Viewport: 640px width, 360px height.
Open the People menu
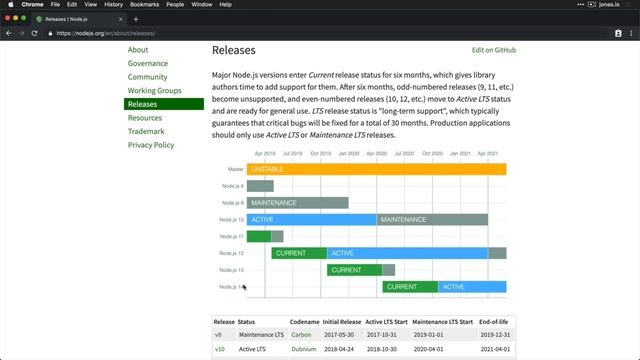(x=175, y=4)
